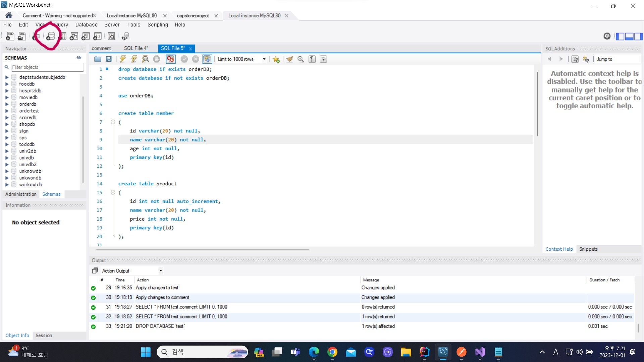Refresh the schemas list
This screenshot has width=644, height=362.
click(x=79, y=58)
